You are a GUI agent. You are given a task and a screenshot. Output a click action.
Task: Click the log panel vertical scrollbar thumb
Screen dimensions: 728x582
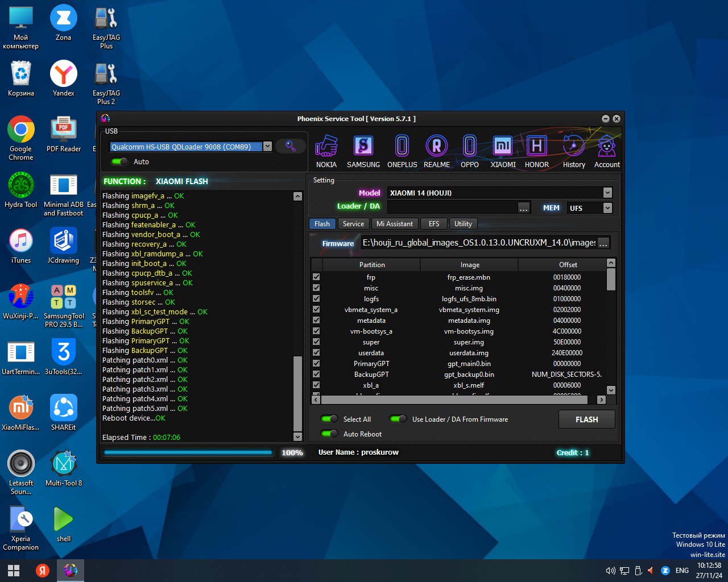click(x=297, y=393)
